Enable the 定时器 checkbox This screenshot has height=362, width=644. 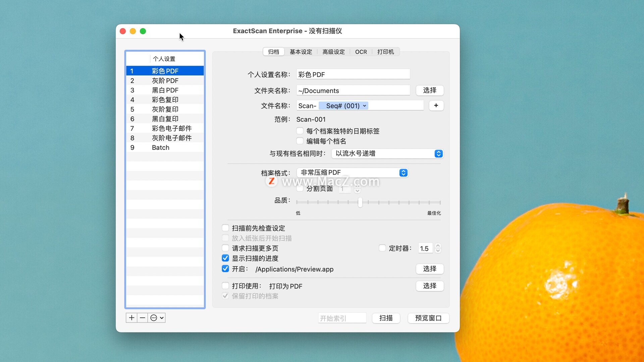click(x=382, y=248)
